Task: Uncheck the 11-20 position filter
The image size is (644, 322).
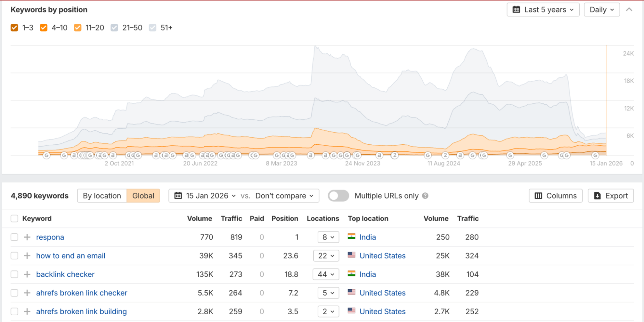Action: pos(77,27)
